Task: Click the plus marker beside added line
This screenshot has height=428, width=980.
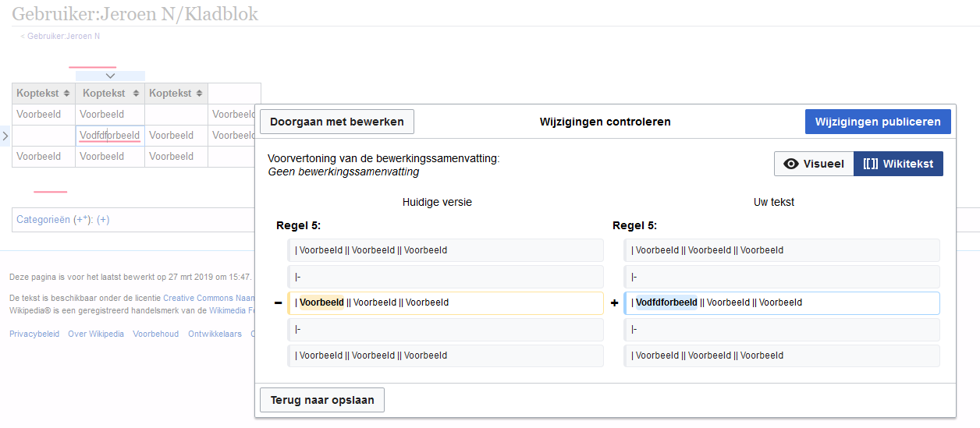Action: 614,303
